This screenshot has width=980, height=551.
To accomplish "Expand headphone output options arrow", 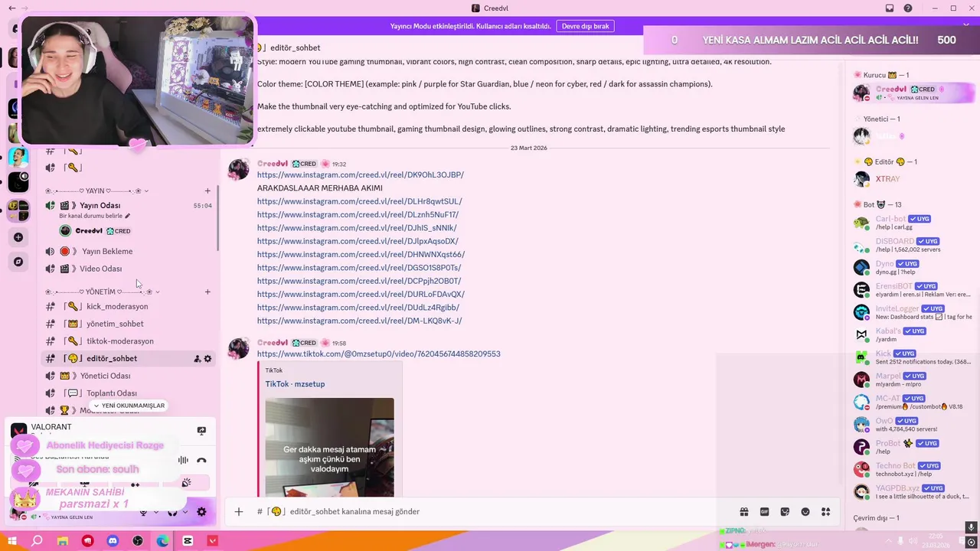I will coord(186,512).
